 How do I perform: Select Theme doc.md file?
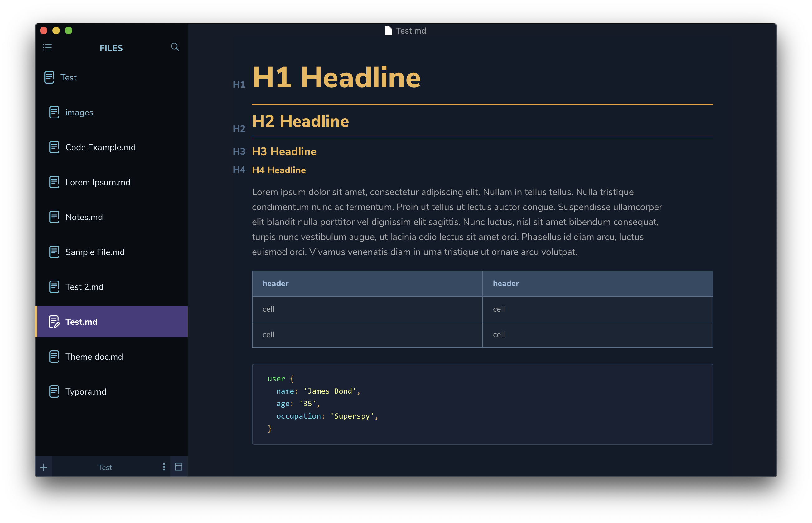(x=94, y=357)
